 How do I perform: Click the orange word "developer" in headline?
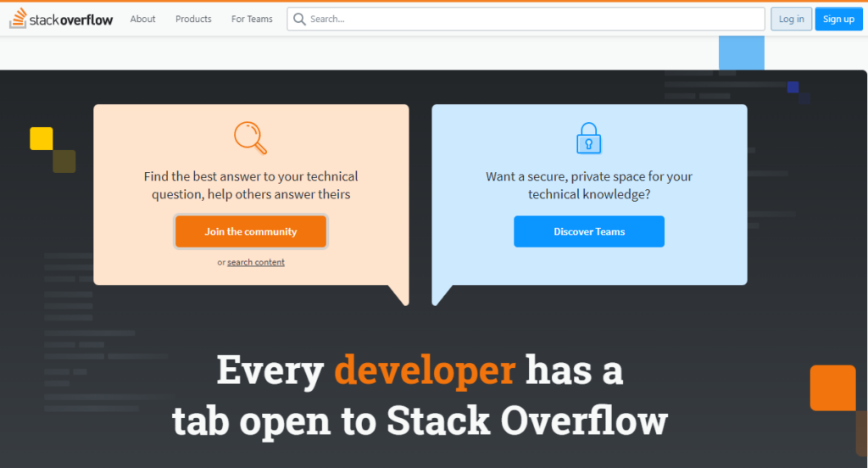(x=425, y=370)
